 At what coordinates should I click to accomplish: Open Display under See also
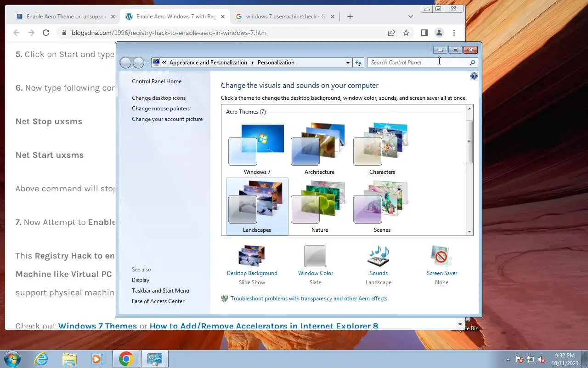click(x=141, y=280)
